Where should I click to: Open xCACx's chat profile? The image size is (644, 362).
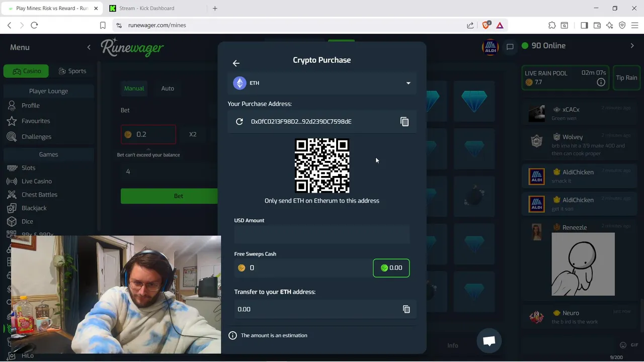pos(571,110)
